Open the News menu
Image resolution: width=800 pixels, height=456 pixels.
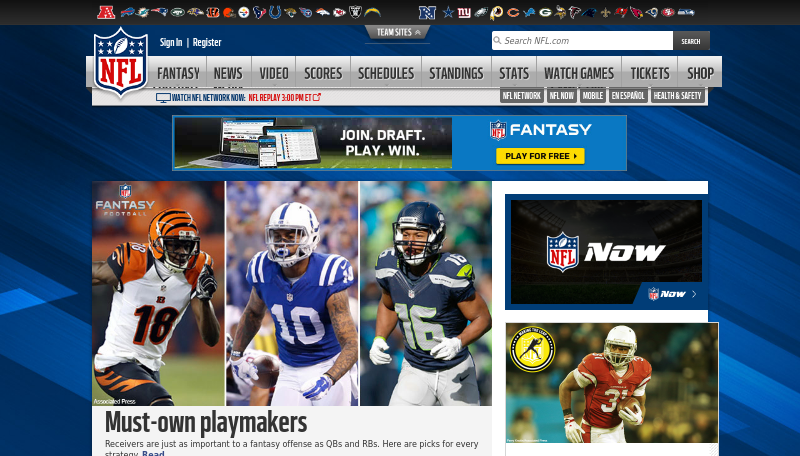click(x=228, y=73)
